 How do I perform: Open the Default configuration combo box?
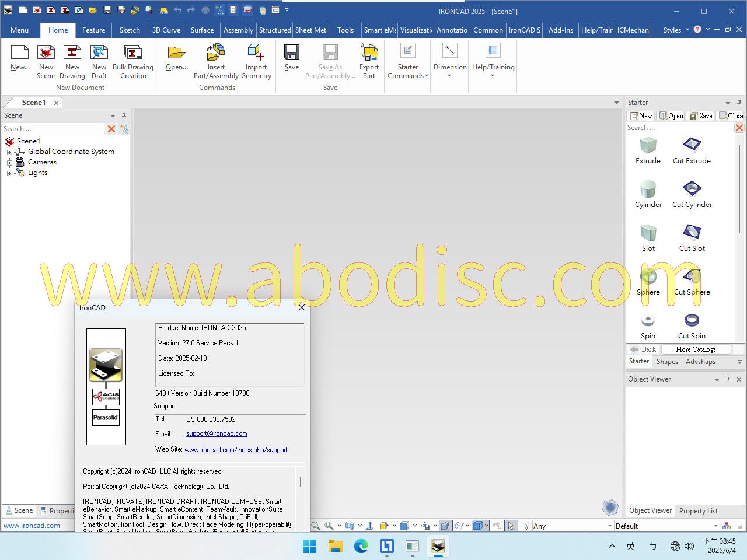pos(667,526)
